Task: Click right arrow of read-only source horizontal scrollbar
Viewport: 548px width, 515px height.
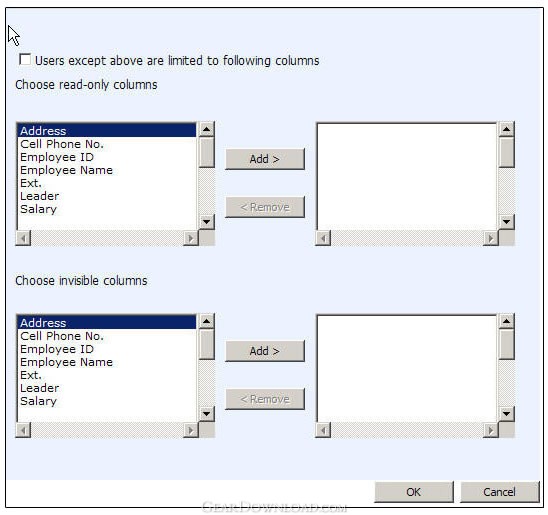Action: click(190, 238)
